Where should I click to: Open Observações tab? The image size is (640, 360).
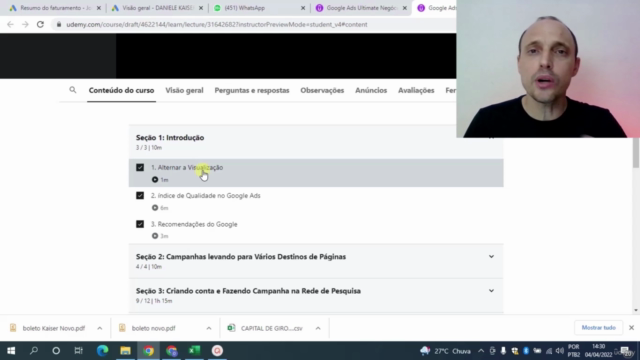point(322,91)
